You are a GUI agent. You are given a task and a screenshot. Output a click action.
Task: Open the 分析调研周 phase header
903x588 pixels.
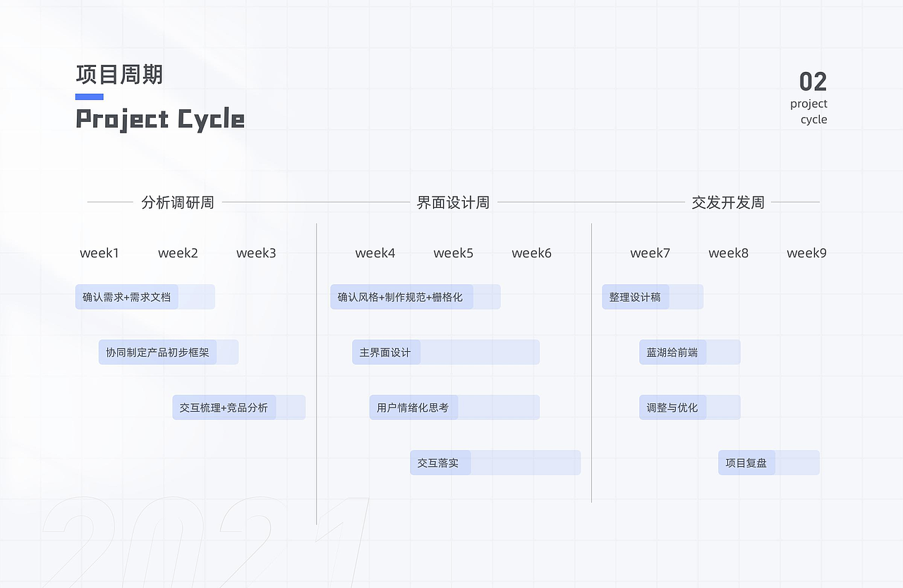178,203
